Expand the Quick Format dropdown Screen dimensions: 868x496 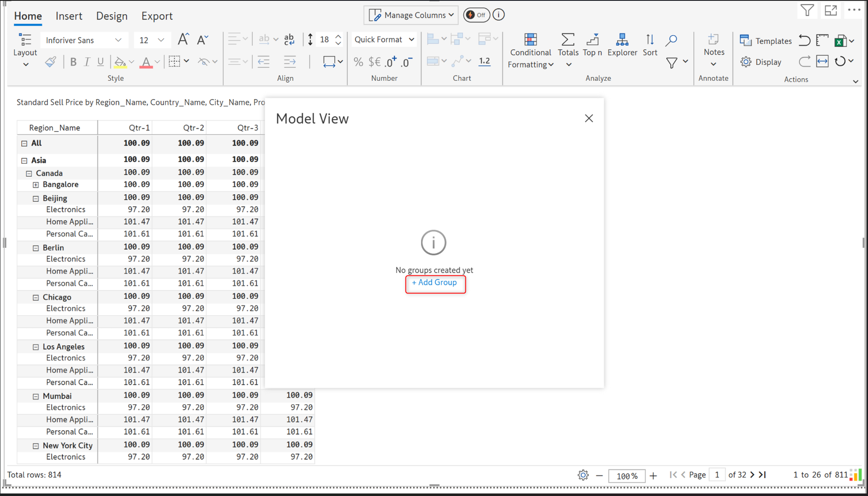coord(384,39)
